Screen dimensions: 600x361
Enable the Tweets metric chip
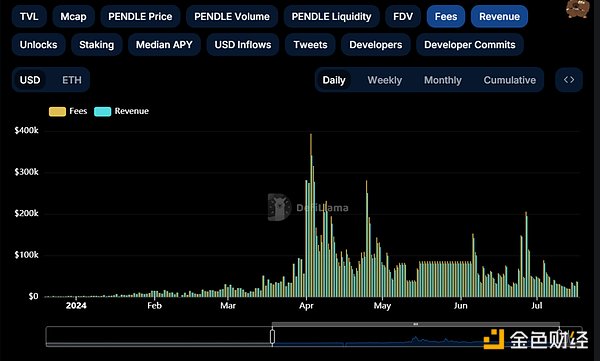click(310, 45)
